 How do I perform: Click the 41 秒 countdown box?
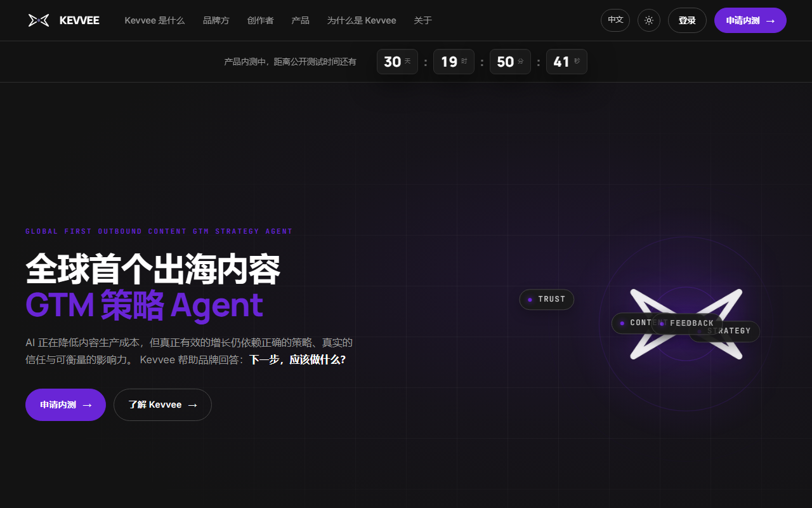point(566,62)
